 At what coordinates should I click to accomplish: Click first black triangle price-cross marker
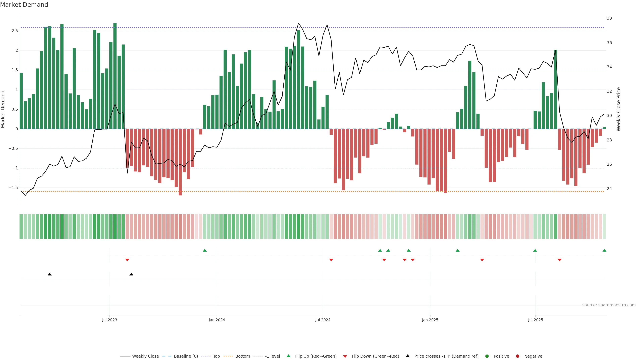point(50,274)
